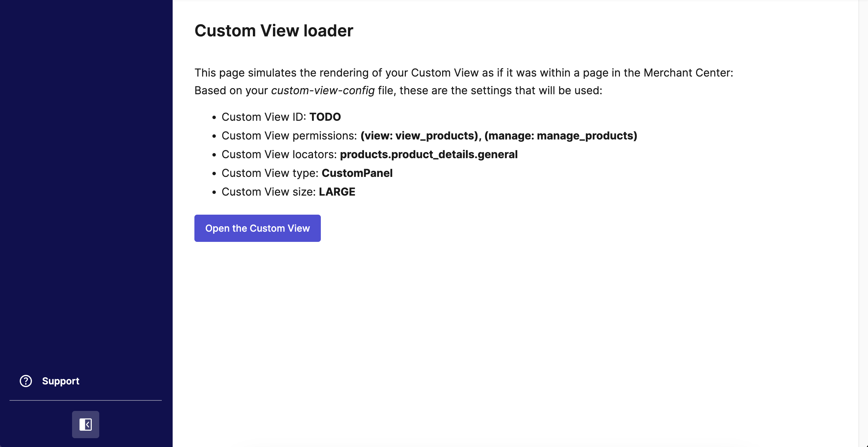Click the LARGE size value
Screen dimensions: 868x447
tap(337, 192)
